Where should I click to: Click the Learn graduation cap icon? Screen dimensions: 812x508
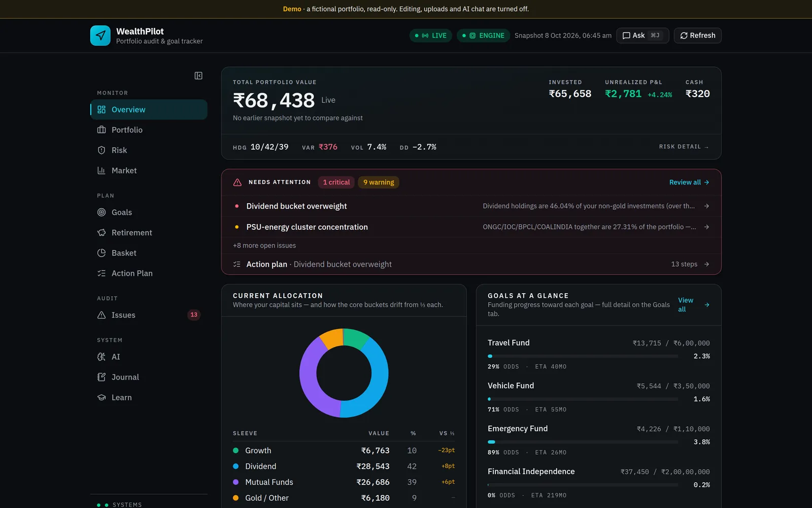101,397
